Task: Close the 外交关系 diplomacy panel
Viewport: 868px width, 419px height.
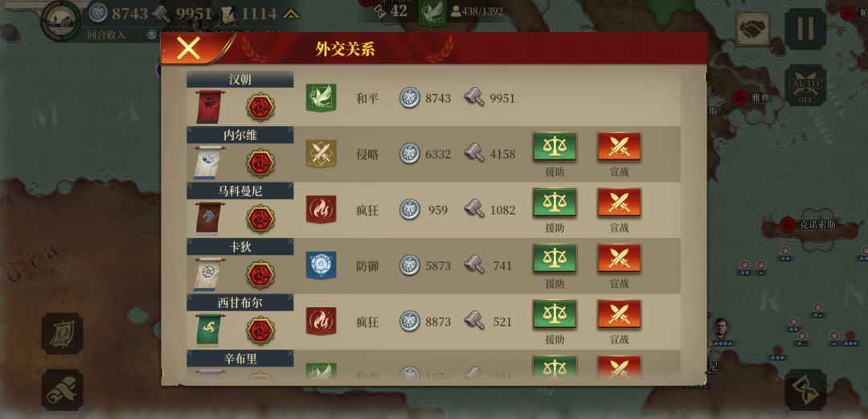Action: (188, 49)
